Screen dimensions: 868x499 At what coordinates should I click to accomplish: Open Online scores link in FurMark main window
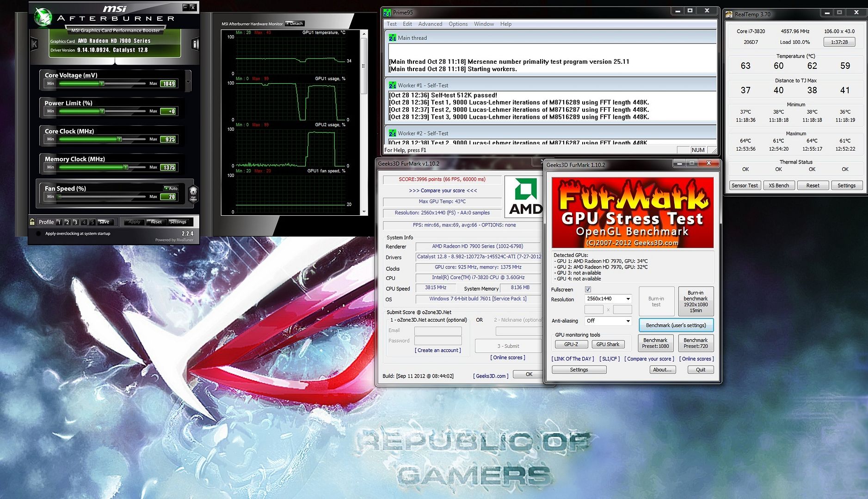(x=696, y=359)
